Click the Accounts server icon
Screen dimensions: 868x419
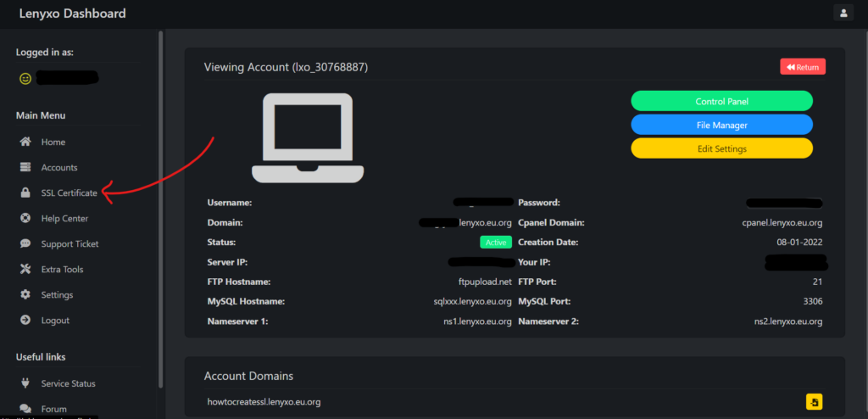coord(25,167)
